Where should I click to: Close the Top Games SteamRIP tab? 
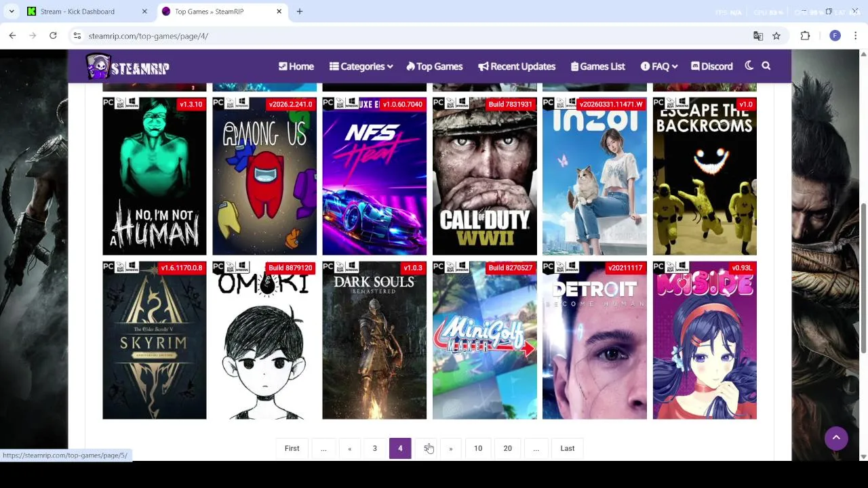tap(279, 12)
